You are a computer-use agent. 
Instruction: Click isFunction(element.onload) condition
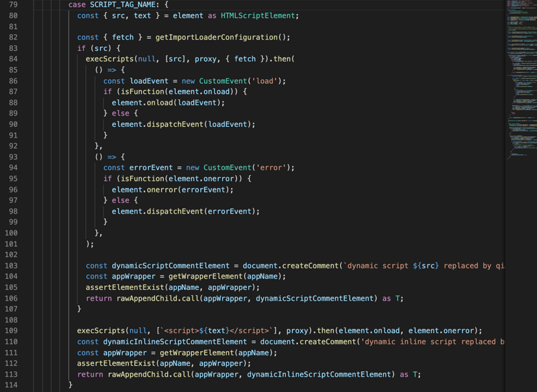click(177, 92)
